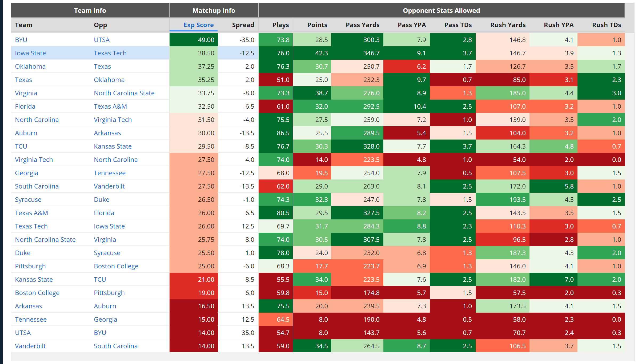642x364 pixels.
Task: Open the Virginia Tech team link
Action: 34,159
